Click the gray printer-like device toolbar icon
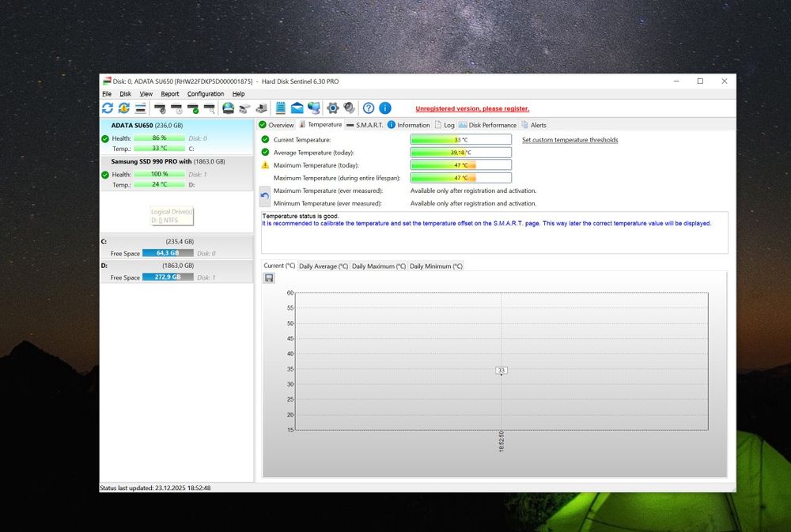Image resolution: width=791 pixels, height=532 pixels. point(261,108)
